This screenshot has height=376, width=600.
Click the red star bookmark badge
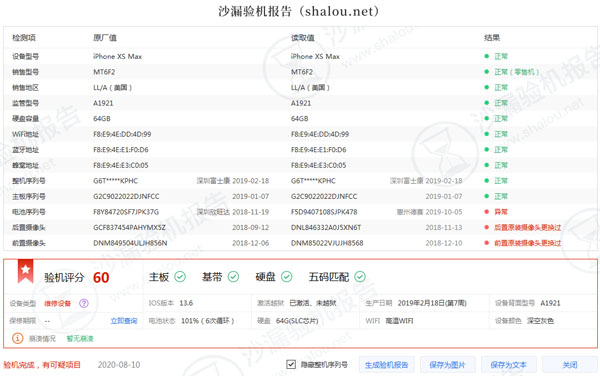[26, 271]
